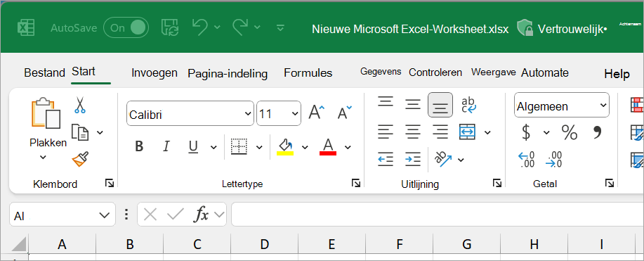Open the borders options dropdown arrow
644x261 pixels.
click(x=259, y=147)
